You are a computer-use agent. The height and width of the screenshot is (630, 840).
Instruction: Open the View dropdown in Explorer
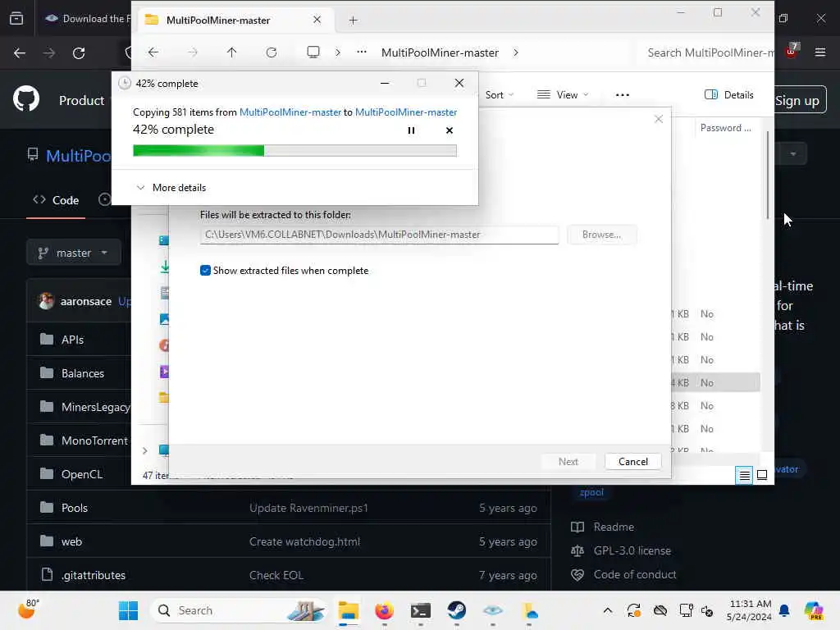(x=563, y=95)
